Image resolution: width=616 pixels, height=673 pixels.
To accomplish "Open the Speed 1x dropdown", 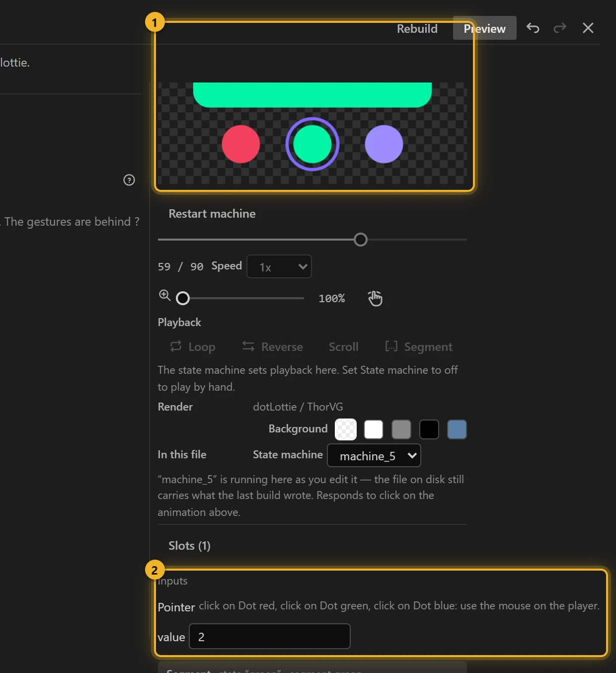I will pyautogui.click(x=279, y=267).
